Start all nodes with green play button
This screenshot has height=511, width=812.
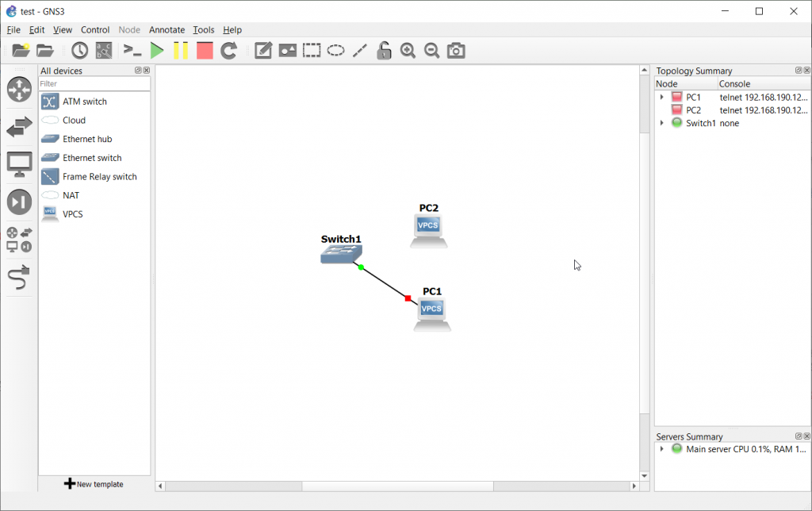(x=157, y=50)
